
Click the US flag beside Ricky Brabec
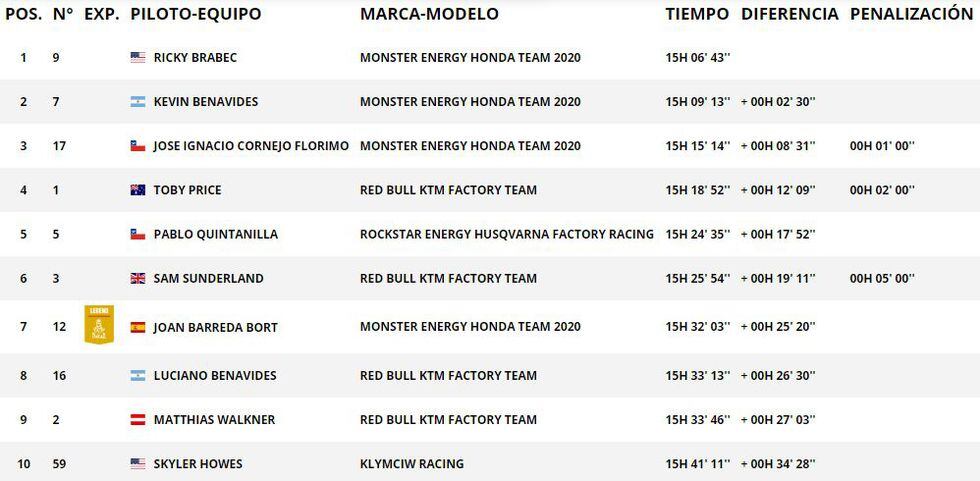coord(138,58)
